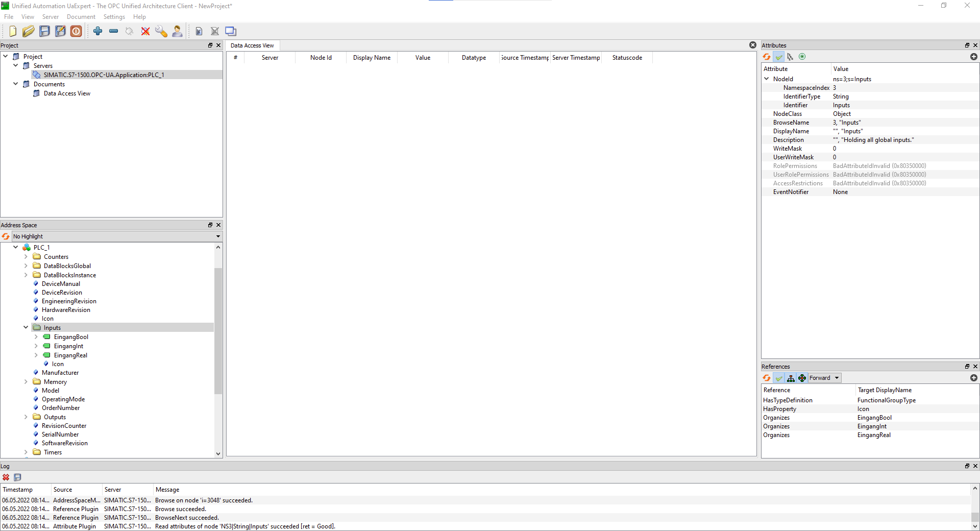This screenshot has width=980, height=531.
Task: Toggle hierarchical references display in References panel
Action: (791, 378)
